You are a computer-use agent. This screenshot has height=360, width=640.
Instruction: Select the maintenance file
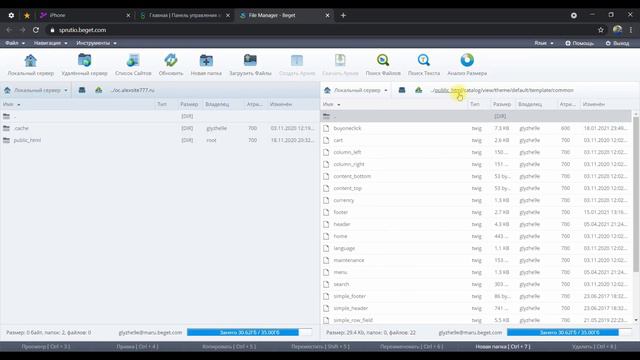[x=477, y=260]
